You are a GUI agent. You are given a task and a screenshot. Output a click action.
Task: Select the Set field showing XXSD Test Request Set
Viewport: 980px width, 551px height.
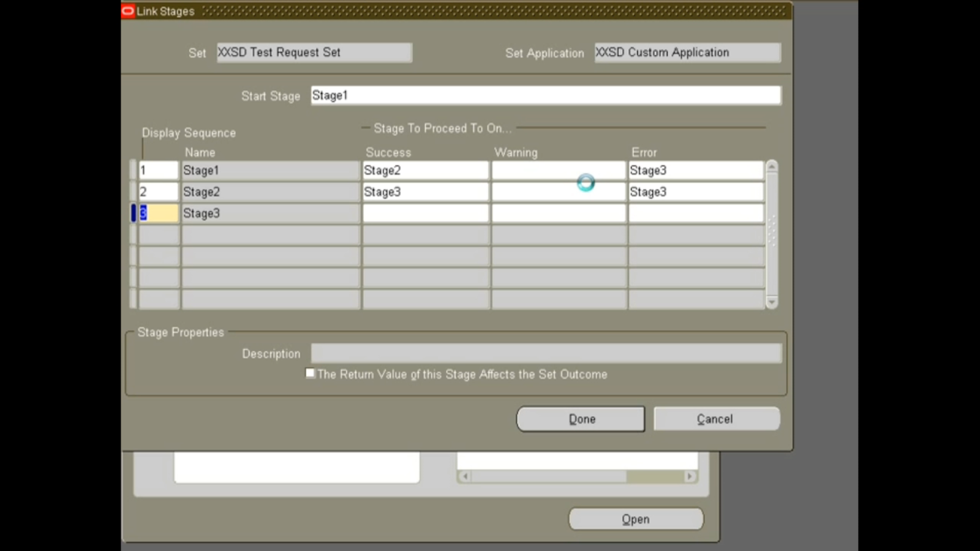coord(314,52)
